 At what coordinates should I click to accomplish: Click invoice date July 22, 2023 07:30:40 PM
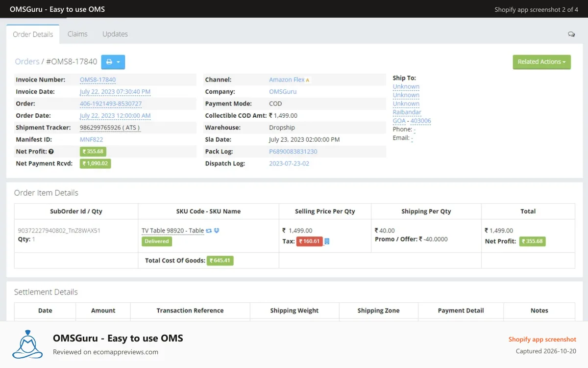tap(115, 92)
